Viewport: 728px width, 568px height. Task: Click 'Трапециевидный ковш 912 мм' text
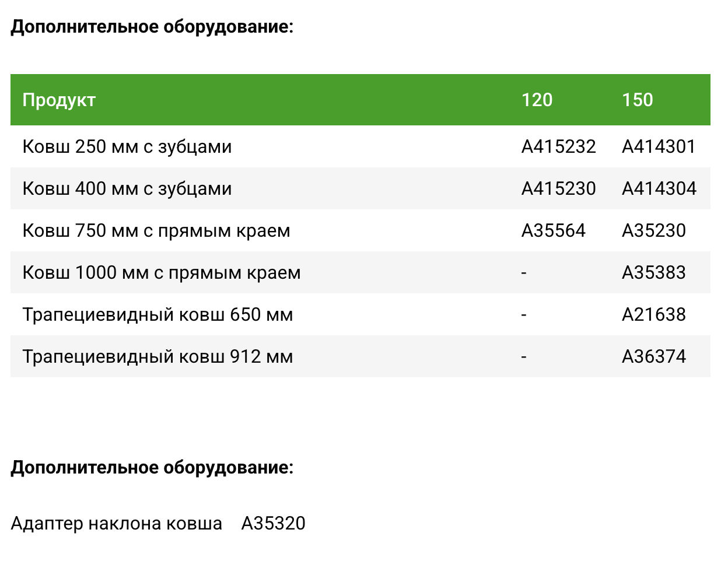tap(157, 356)
